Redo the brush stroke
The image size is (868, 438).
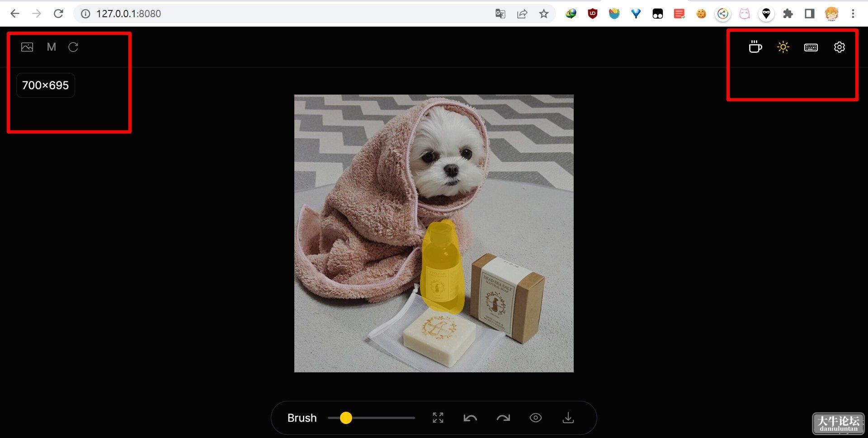503,418
